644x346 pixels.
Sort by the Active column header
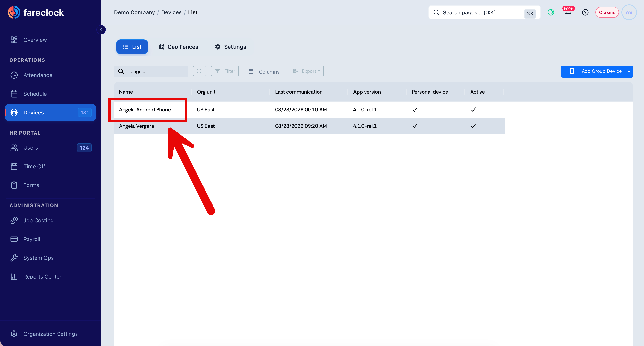pos(478,92)
